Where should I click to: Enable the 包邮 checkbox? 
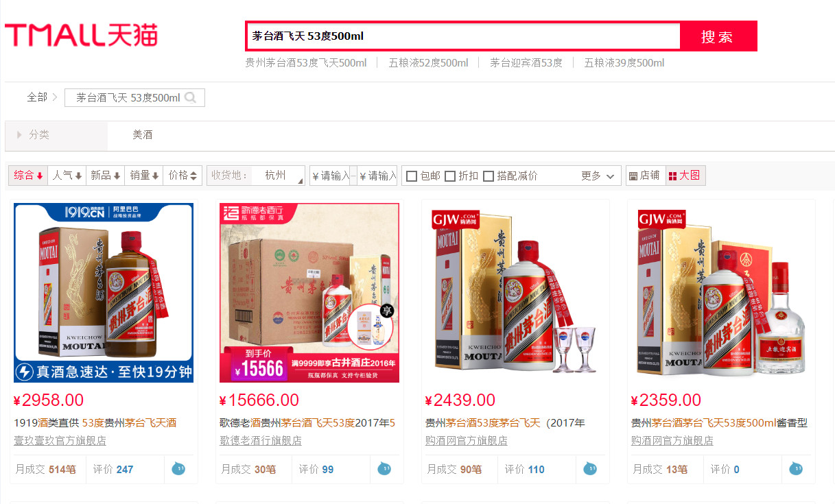click(412, 176)
